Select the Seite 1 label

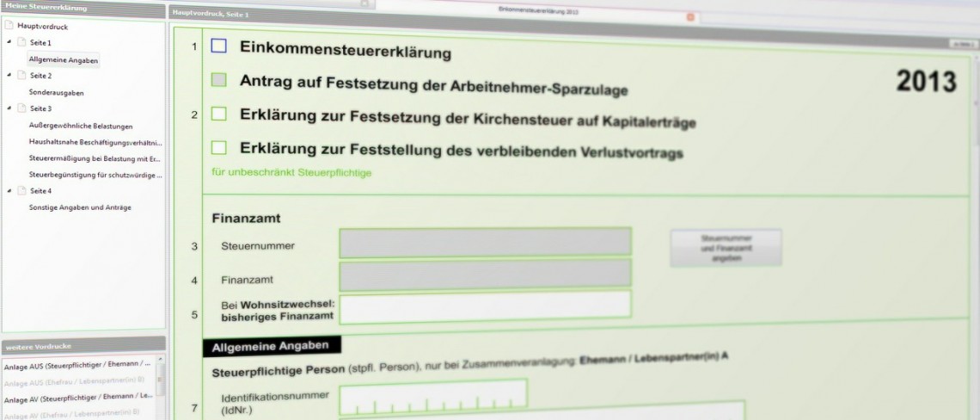[40, 42]
